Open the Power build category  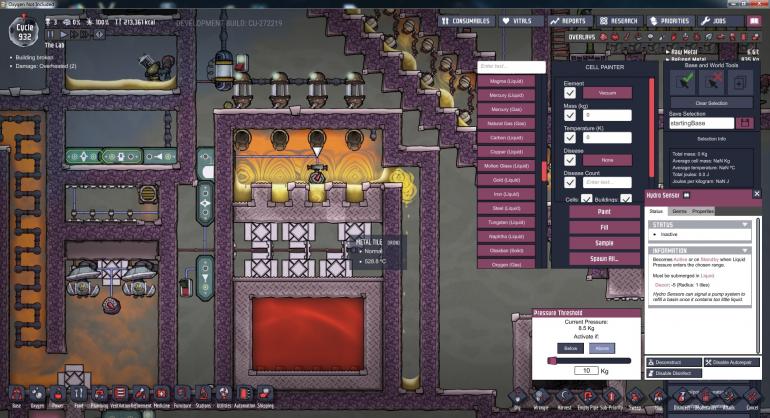click(57, 394)
